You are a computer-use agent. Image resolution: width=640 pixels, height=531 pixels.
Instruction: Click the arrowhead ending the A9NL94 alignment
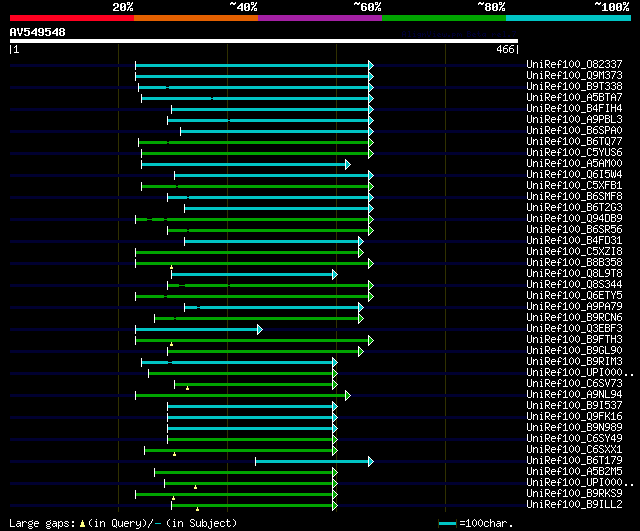(x=348, y=395)
